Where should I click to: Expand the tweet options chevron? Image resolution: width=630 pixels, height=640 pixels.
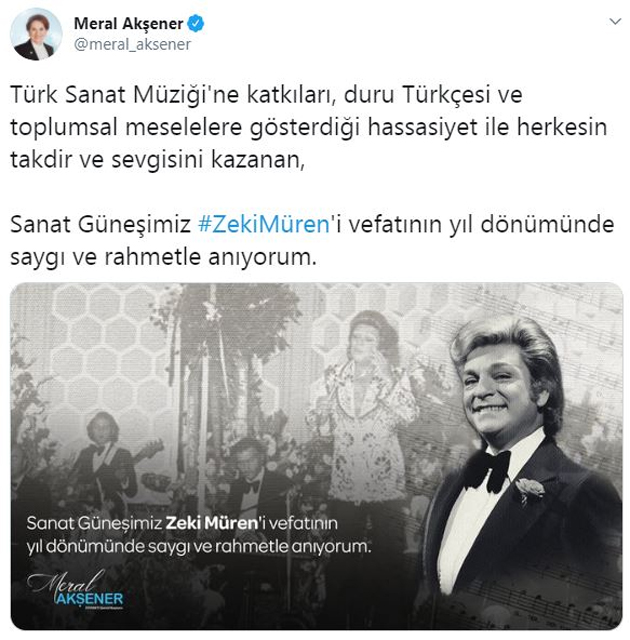coord(615,21)
